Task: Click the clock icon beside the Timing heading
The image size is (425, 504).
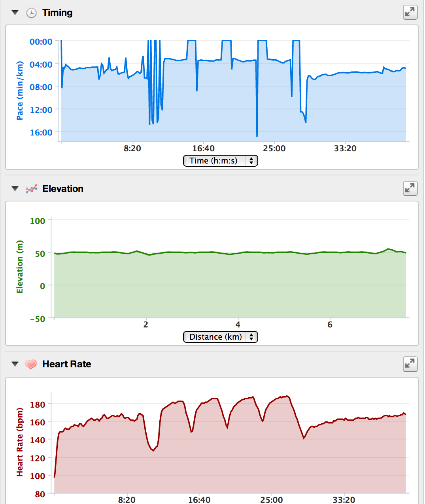Action: (x=31, y=12)
